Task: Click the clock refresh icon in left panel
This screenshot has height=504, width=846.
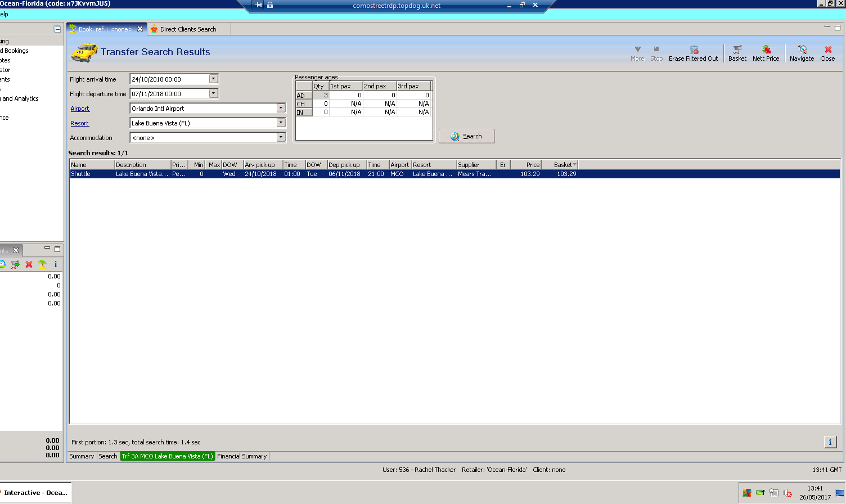Action: [2, 264]
